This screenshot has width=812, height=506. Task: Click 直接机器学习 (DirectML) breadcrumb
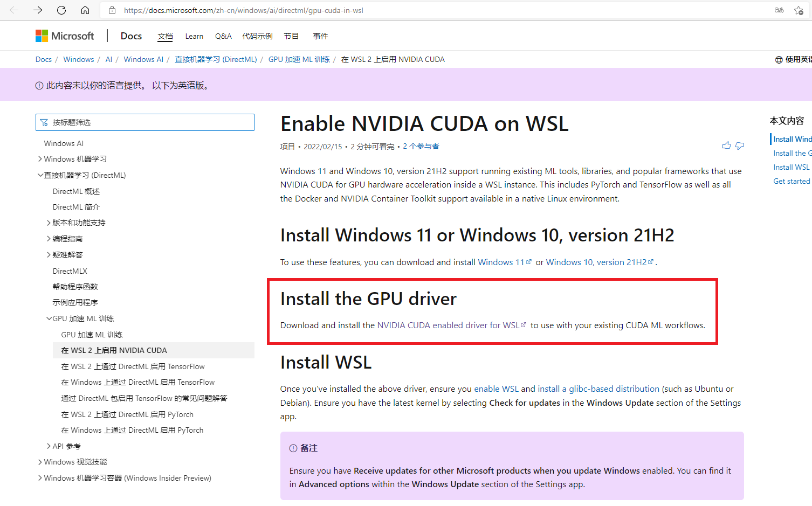(x=216, y=59)
